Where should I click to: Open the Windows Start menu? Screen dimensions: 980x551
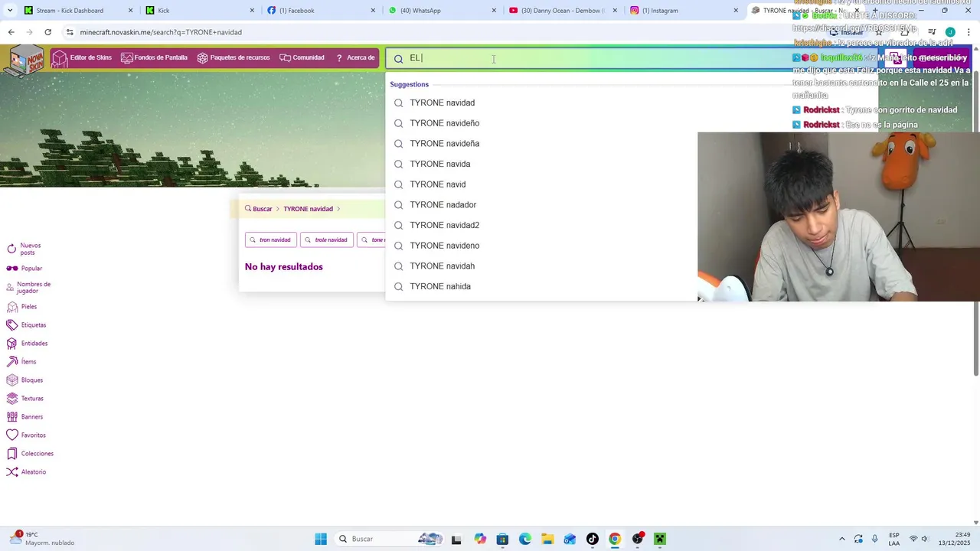click(321, 539)
